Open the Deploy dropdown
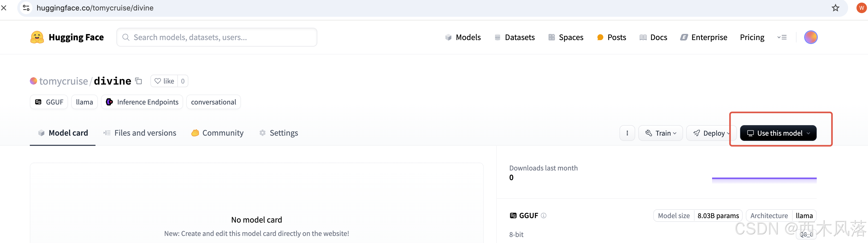The height and width of the screenshot is (243, 868). [711, 133]
